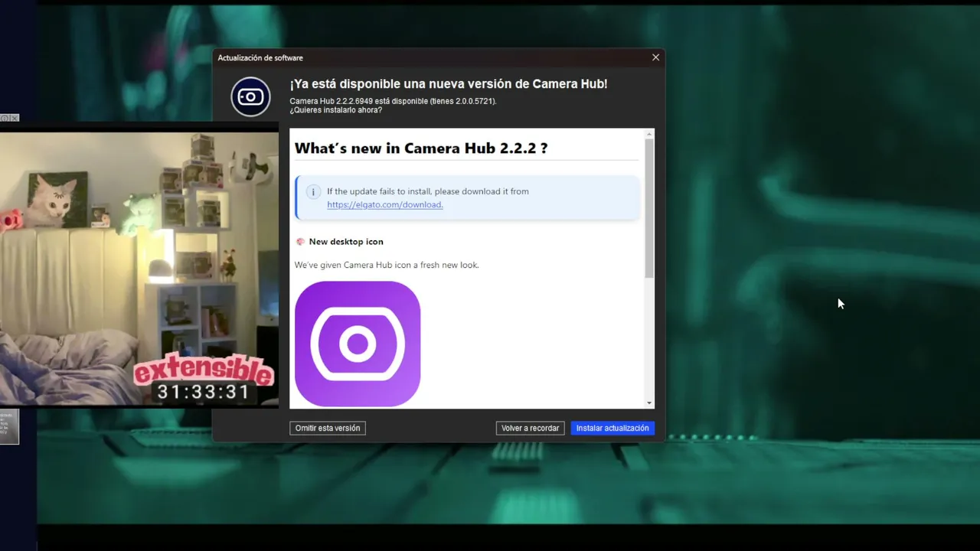Click the small thumbnail below the webcam overlay
Screen dimensions: 980x551
click(9, 427)
